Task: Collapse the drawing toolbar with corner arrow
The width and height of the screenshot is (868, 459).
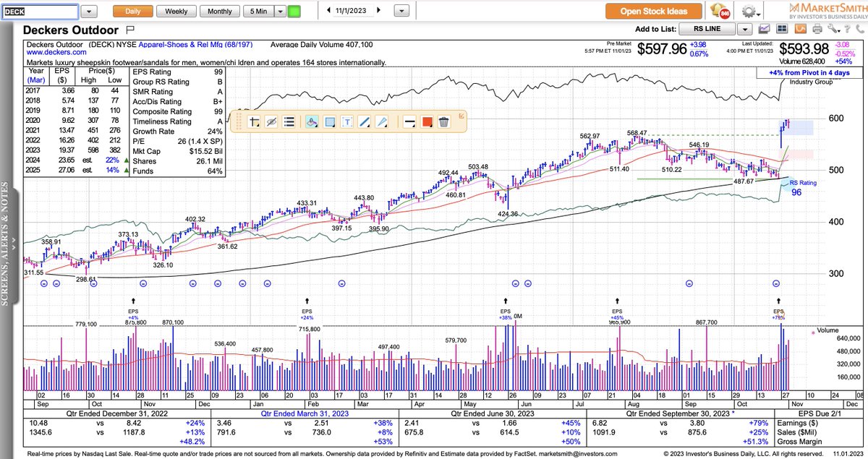Action: (x=461, y=115)
